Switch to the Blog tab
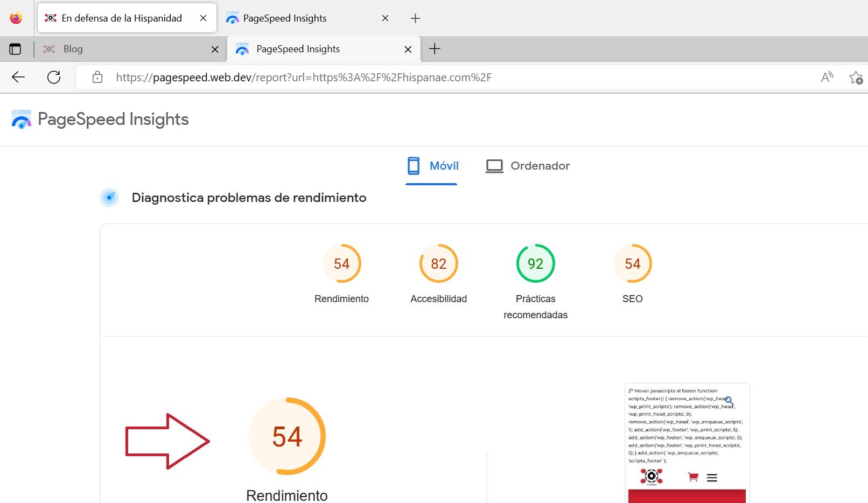Screen dimensions: 868x503 (x=130, y=49)
